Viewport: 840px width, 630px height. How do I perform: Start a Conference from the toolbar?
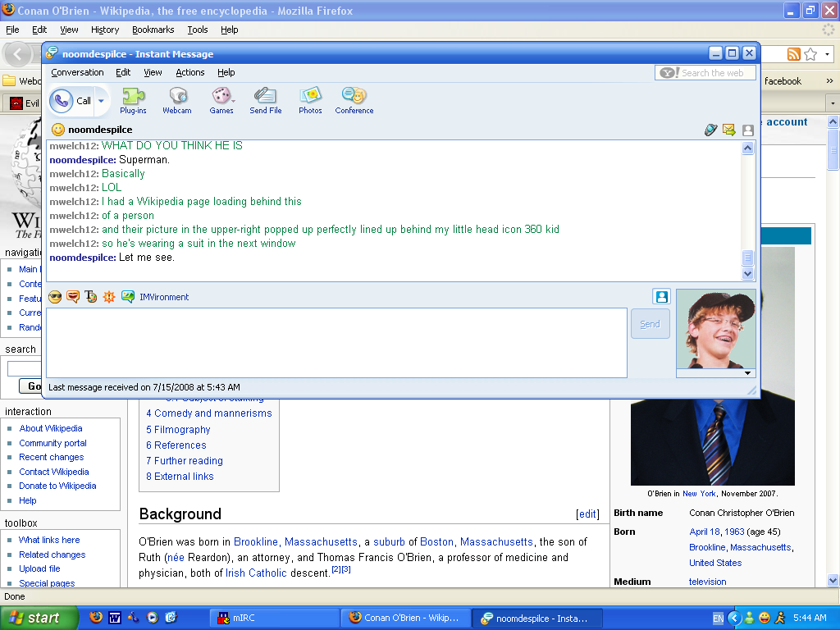[354, 101]
